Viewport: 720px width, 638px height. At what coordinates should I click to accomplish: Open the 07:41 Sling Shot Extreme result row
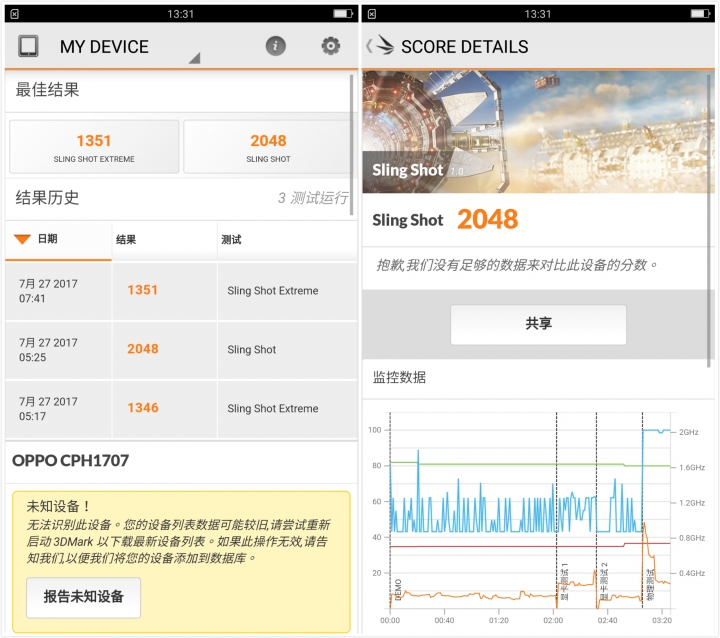pyautogui.click(x=181, y=291)
